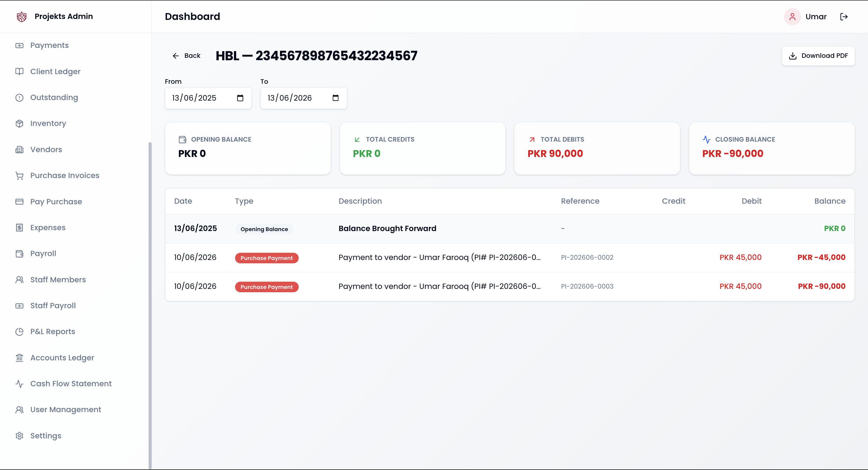
Task: Click Purchase Payment badge for PI-202606-0003
Action: (266, 287)
